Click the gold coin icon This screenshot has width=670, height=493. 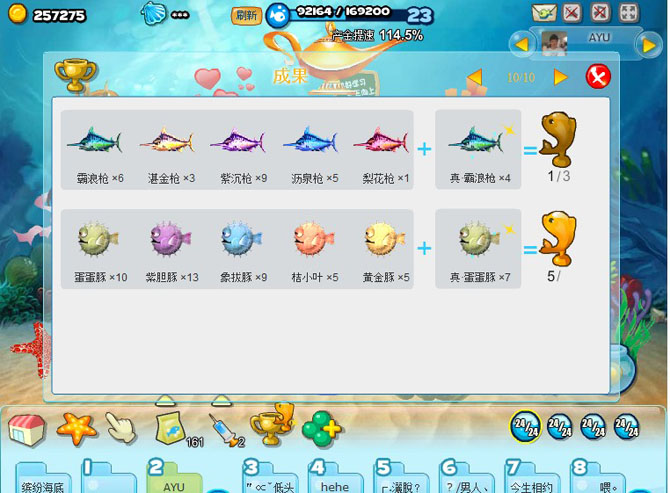pyautogui.click(x=18, y=14)
